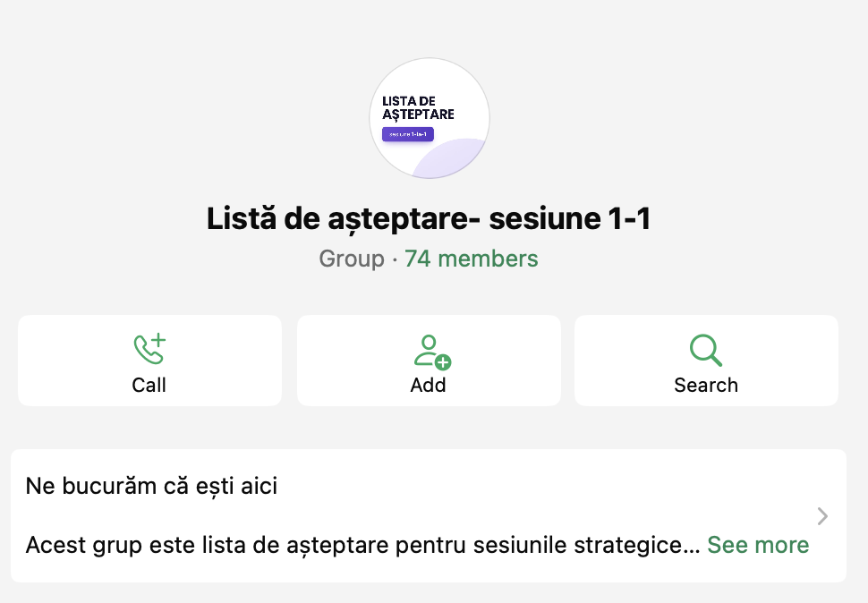
Task: Open the 74 members list
Action: pyautogui.click(x=471, y=259)
